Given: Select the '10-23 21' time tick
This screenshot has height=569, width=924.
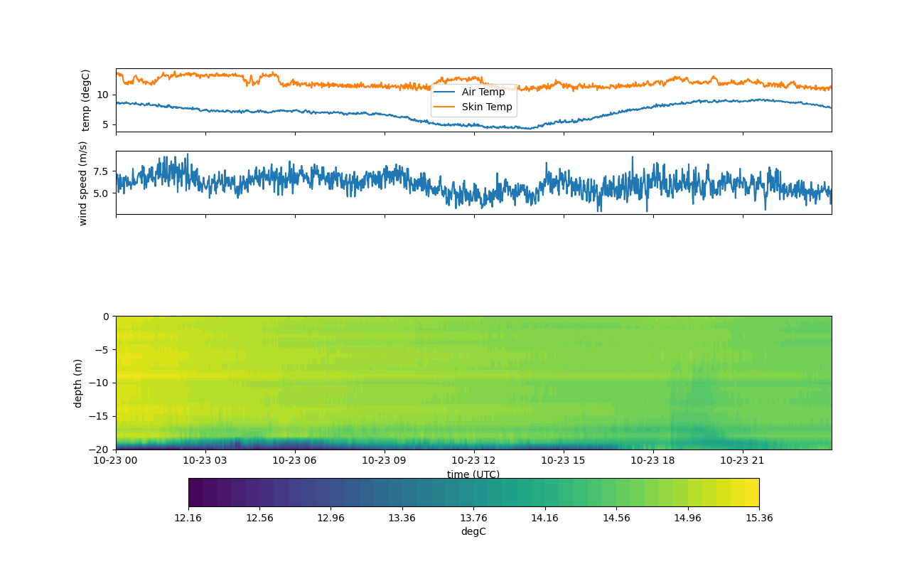Looking at the screenshot, I should click(x=743, y=460).
